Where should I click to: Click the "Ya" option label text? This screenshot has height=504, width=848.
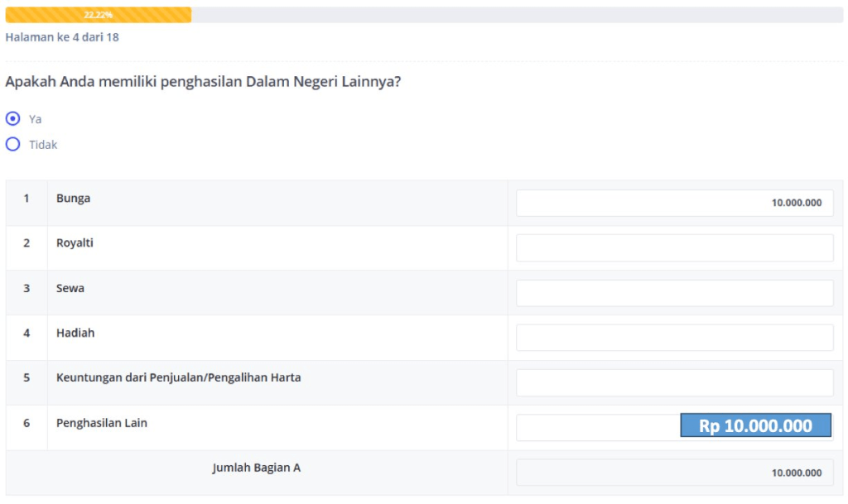pos(36,119)
